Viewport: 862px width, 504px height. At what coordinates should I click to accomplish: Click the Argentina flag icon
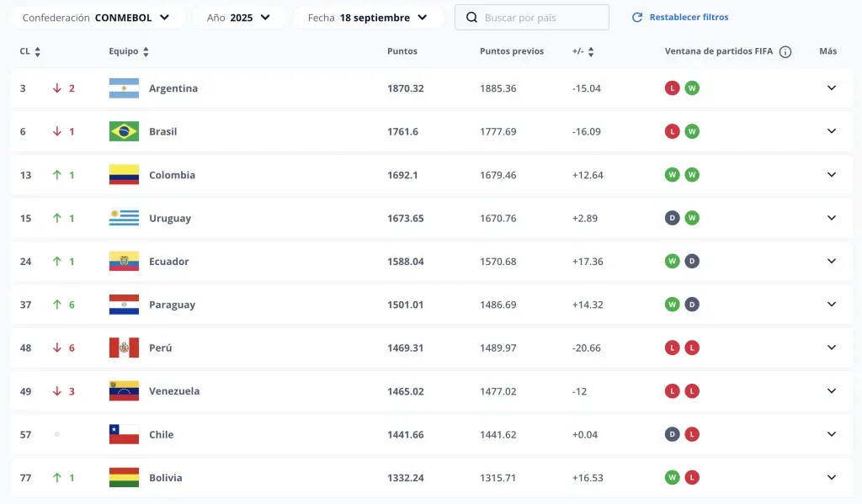(124, 88)
